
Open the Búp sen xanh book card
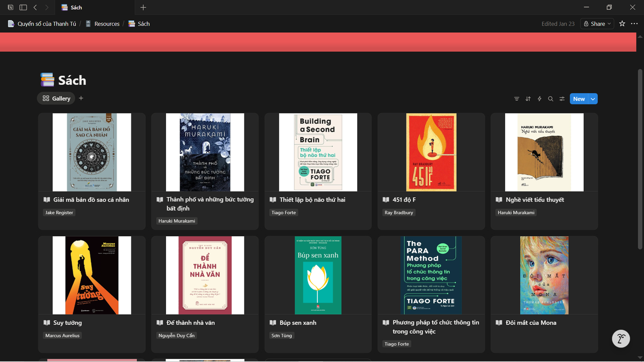coord(318,294)
